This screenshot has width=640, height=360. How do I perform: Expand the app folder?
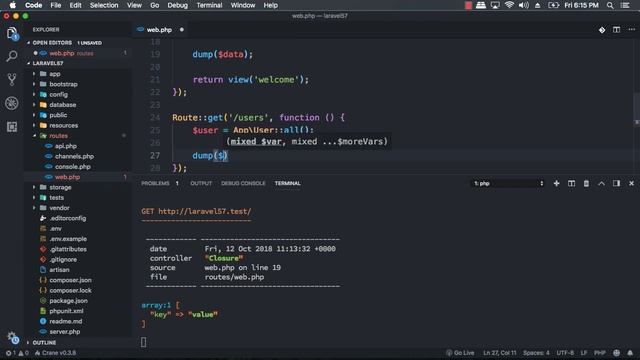[55, 74]
